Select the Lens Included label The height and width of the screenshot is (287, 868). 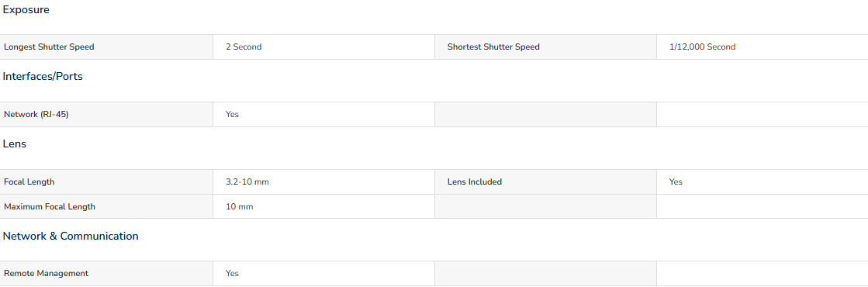coord(475,182)
